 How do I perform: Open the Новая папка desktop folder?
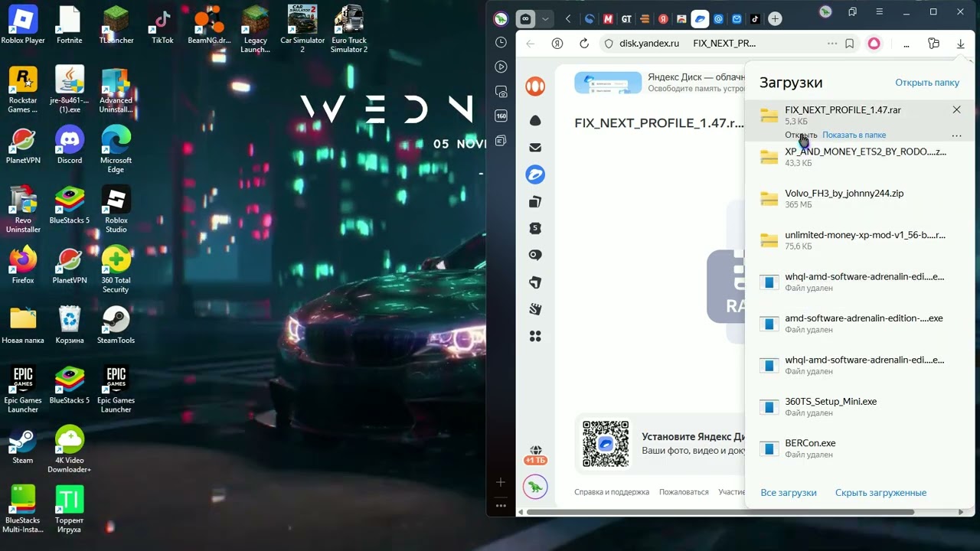click(x=23, y=324)
